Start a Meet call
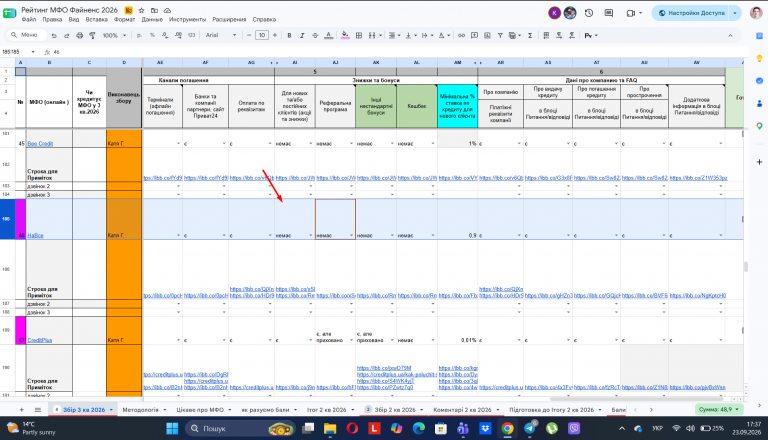Viewport: 768px width, 440px height. (631, 13)
